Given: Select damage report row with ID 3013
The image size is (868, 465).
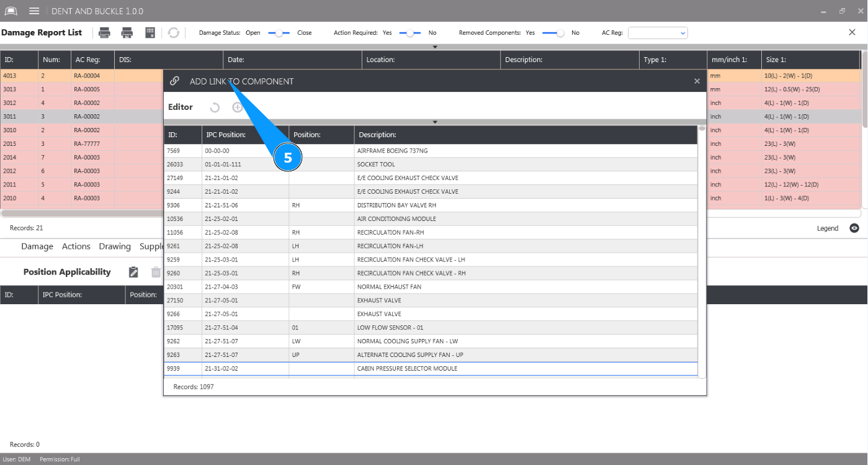Looking at the screenshot, I should (431, 89).
